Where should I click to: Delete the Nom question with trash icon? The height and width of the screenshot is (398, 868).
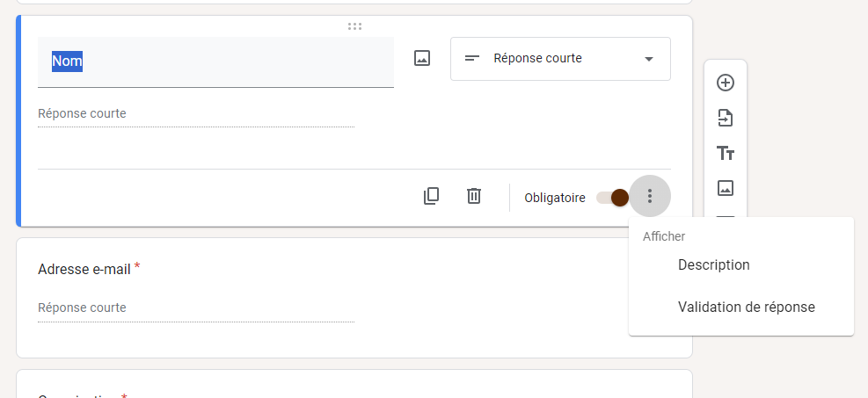coord(473,196)
